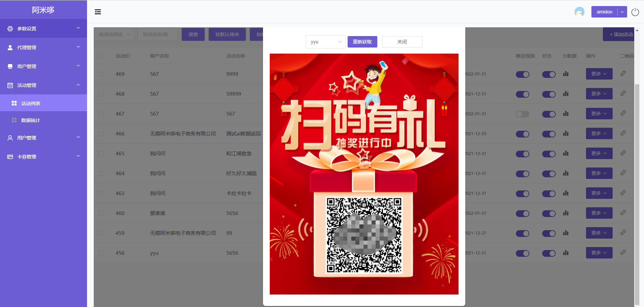Open 更多 dropdown for row 459
Screen dimensions: 644x307
[599, 233]
